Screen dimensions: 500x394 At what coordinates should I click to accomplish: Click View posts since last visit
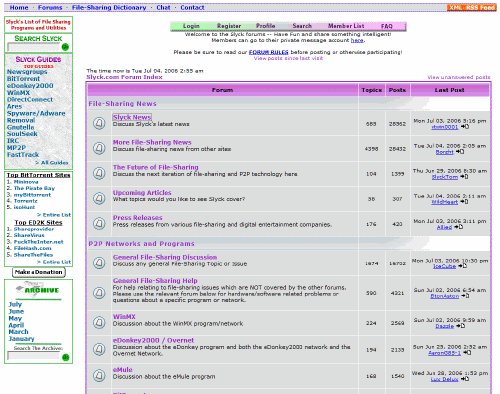[288, 58]
